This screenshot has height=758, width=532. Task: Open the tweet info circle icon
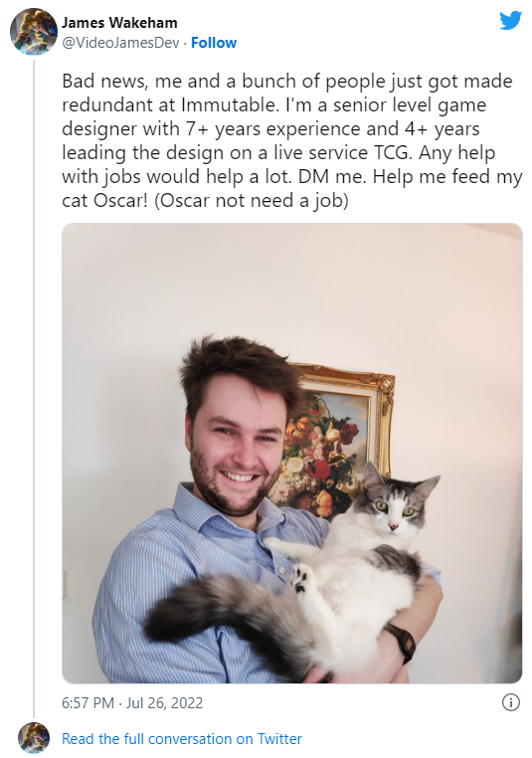coord(511,702)
